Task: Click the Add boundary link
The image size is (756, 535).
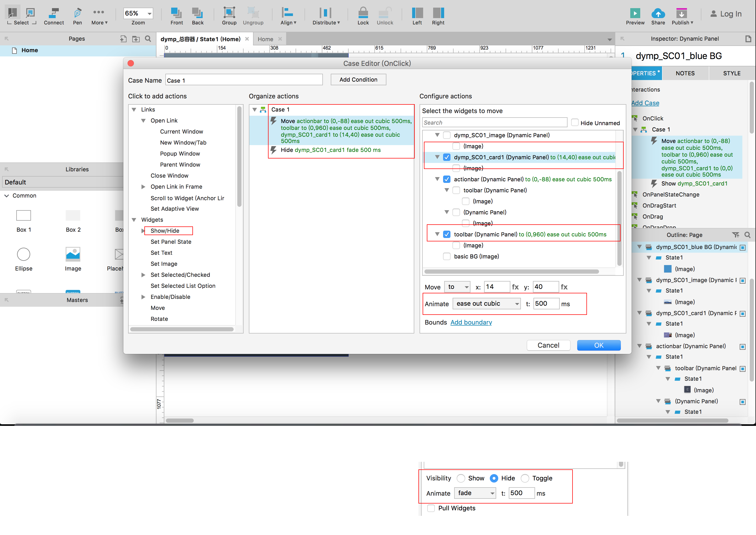Action: click(471, 322)
